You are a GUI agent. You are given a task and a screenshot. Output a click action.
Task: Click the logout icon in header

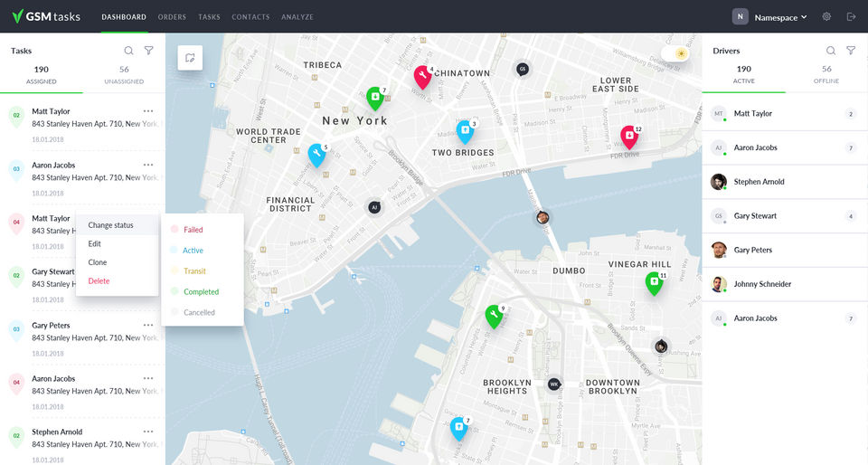(852, 16)
